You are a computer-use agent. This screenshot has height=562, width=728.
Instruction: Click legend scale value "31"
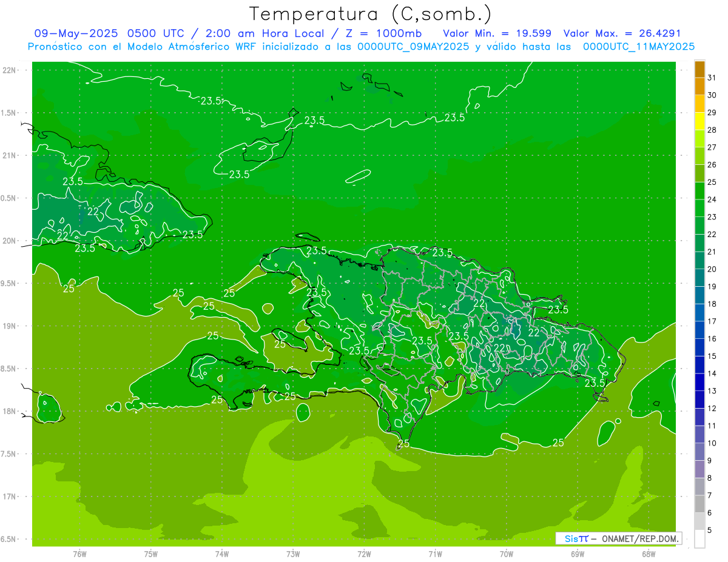pyautogui.click(x=712, y=77)
